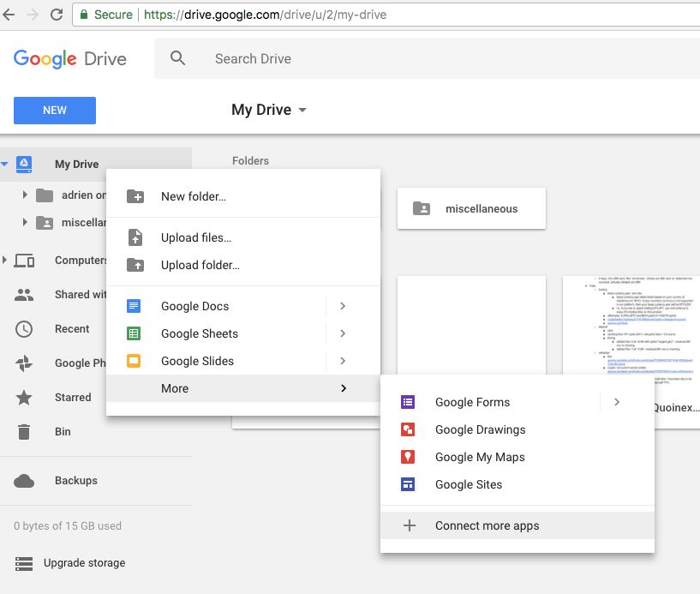Expand the Computers section arrow
This screenshot has height=594, width=700.
pos(4,260)
